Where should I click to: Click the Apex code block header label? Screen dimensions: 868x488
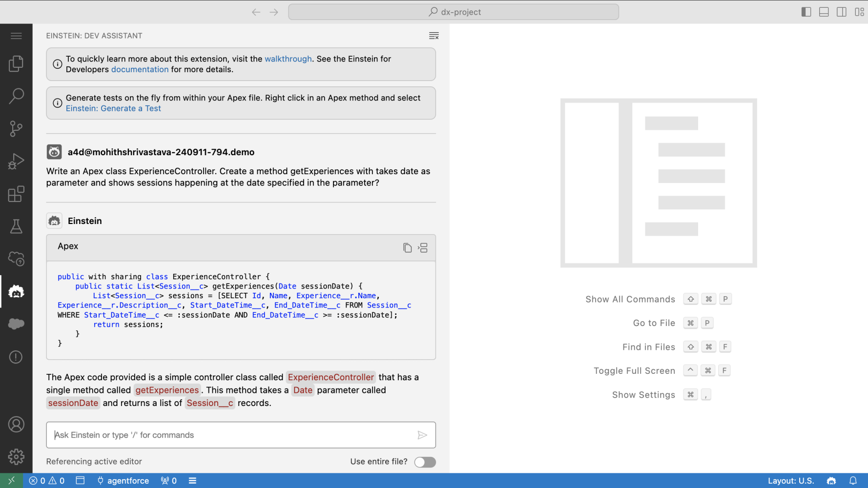click(x=68, y=246)
